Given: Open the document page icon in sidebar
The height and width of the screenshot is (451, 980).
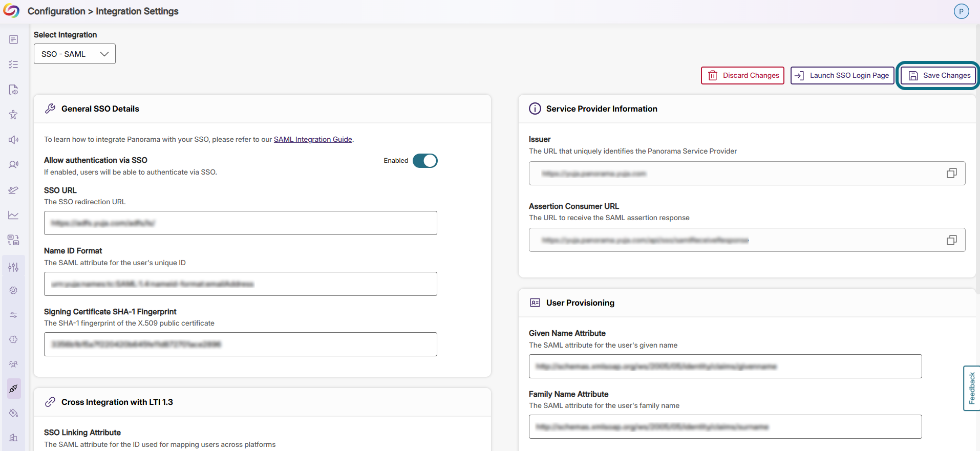Looking at the screenshot, I should click(13, 39).
